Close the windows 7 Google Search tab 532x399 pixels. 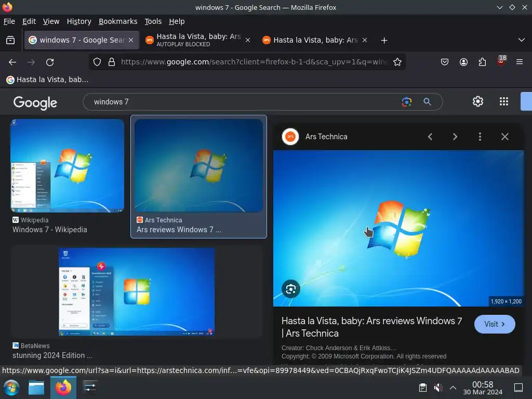131,40
